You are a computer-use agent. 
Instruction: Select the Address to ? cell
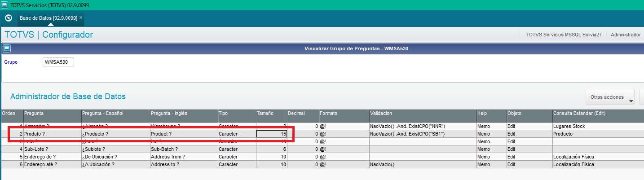coord(184,164)
